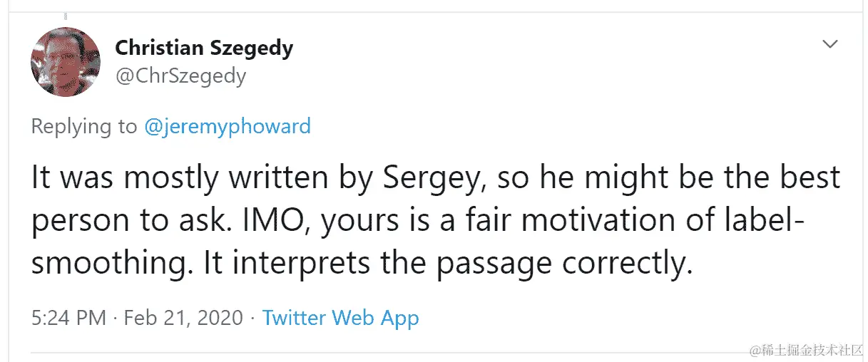Open the Twitter Web App source link
The image size is (868, 362).
(340, 318)
